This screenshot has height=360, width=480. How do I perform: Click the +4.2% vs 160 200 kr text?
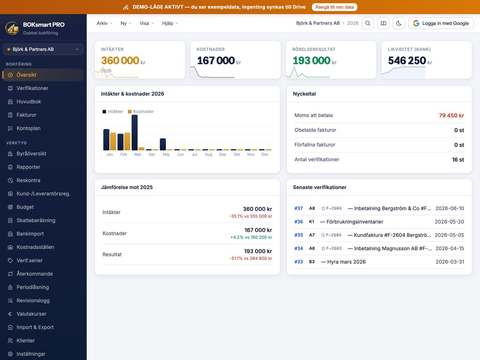click(251, 237)
